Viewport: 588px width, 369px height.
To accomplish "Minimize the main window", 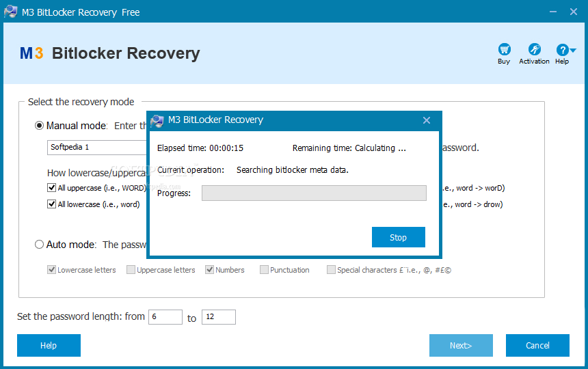I will 553,12.
